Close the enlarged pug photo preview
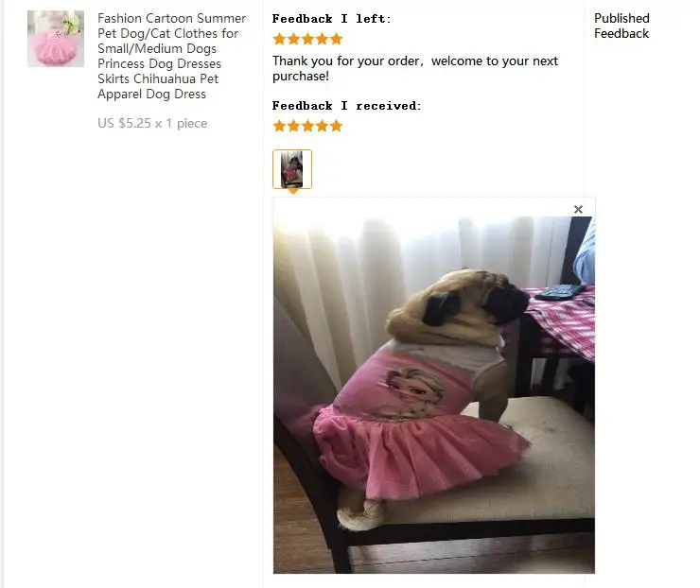This screenshot has height=588, width=700. (578, 209)
